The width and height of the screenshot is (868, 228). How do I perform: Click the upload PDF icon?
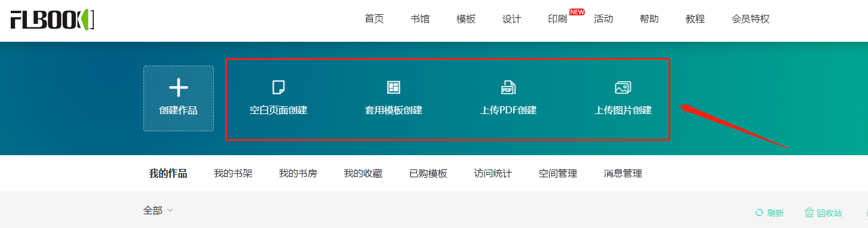(x=508, y=88)
